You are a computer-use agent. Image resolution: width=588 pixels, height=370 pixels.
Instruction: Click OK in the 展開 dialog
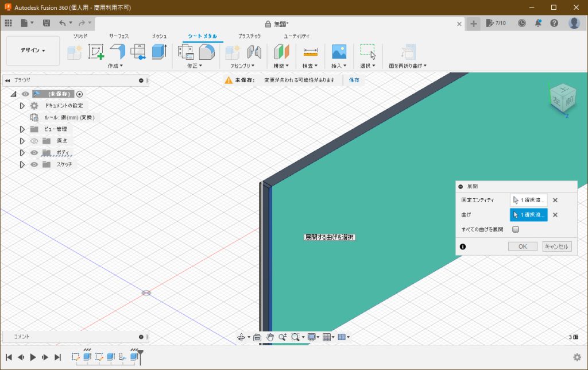tap(523, 246)
